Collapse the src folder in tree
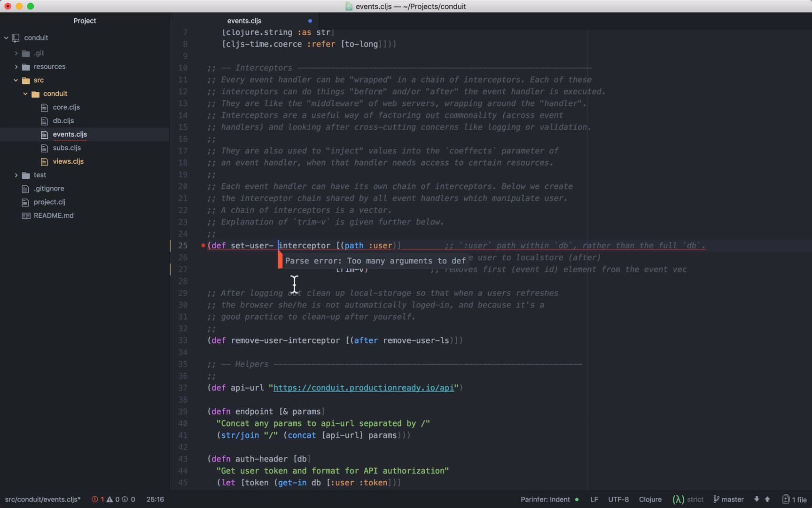This screenshot has width=812, height=508. tap(16, 80)
